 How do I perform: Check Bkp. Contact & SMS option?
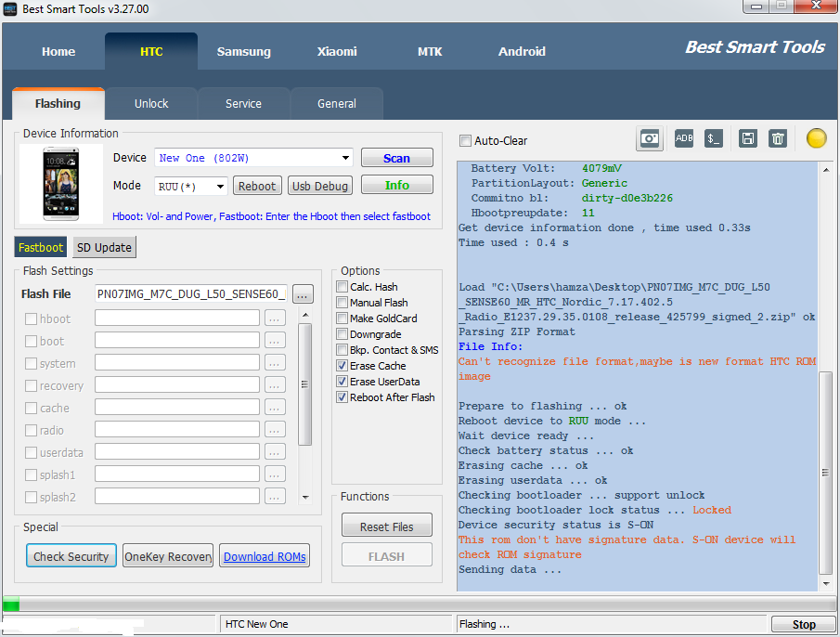[342, 350]
